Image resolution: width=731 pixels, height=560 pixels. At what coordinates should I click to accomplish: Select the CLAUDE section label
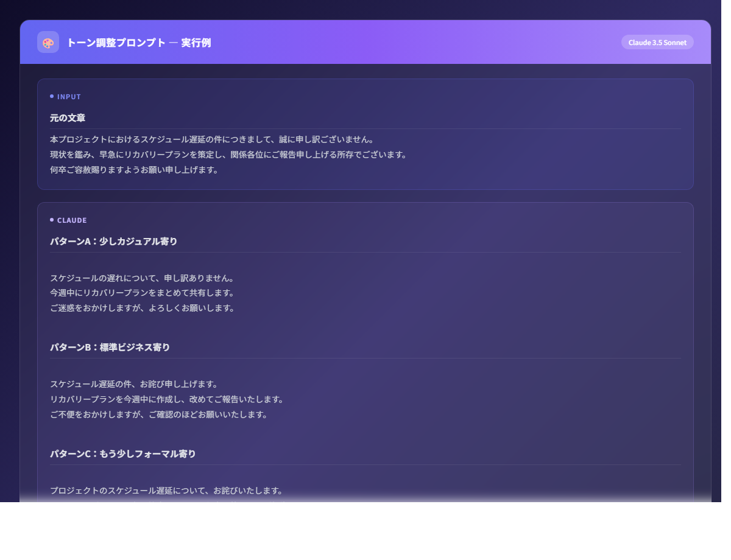click(71, 220)
